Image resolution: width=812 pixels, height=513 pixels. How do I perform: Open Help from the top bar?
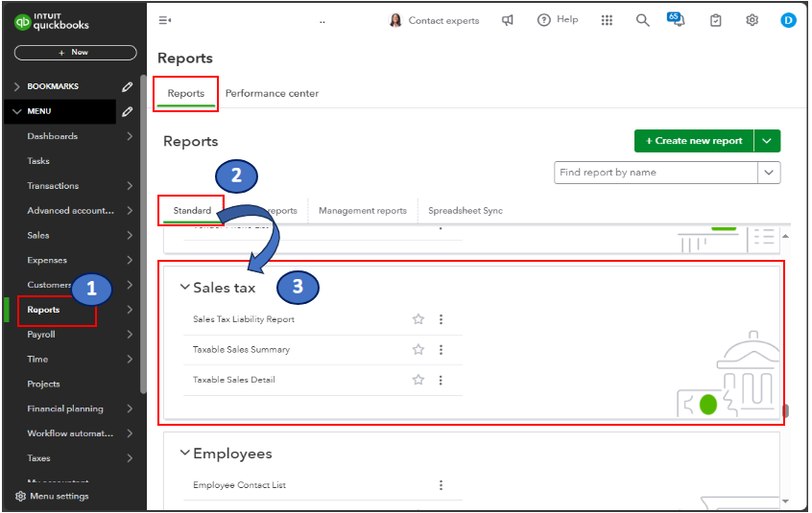[x=558, y=19]
